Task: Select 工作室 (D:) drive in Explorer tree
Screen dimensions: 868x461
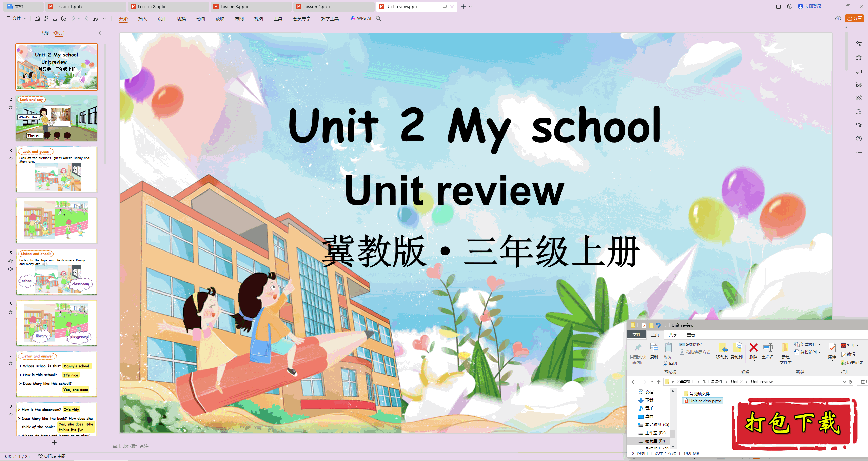Action: (652, 433)
